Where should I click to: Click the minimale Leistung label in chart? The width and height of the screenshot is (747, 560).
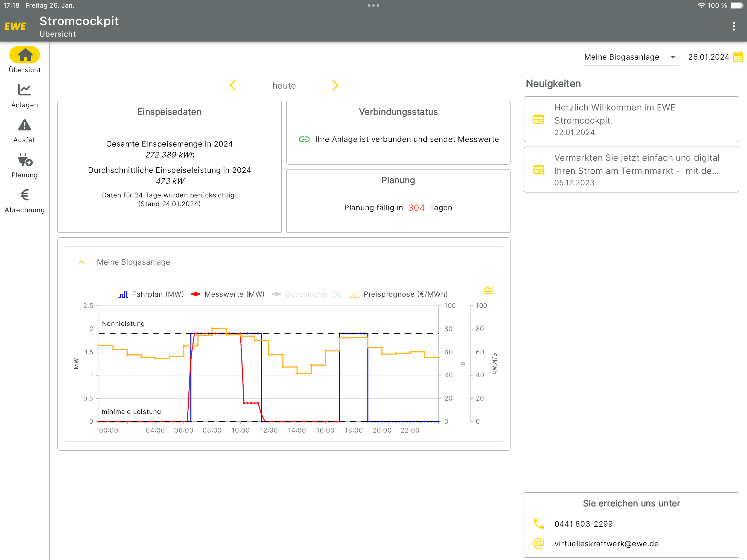point(131,412)
